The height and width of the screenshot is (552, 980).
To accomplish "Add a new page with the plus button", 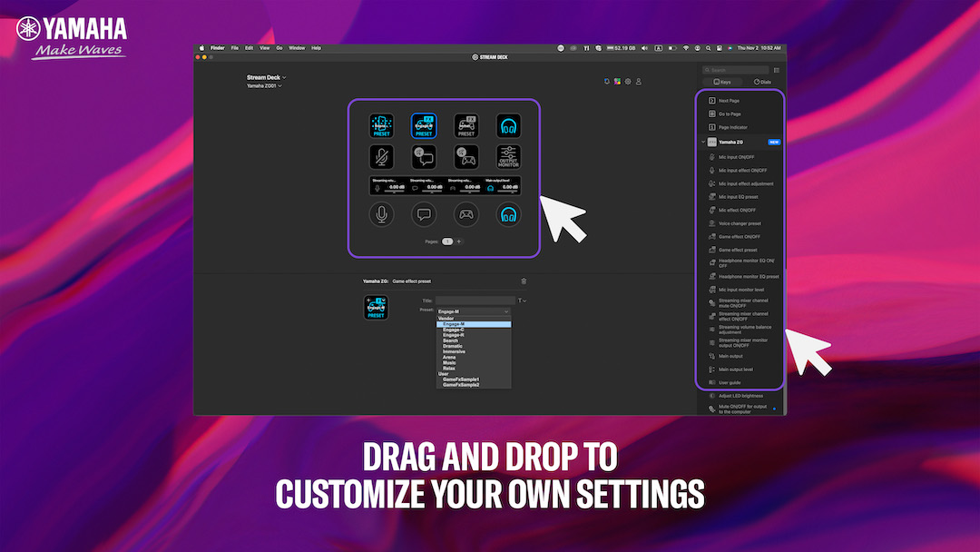I will (459, 241).
